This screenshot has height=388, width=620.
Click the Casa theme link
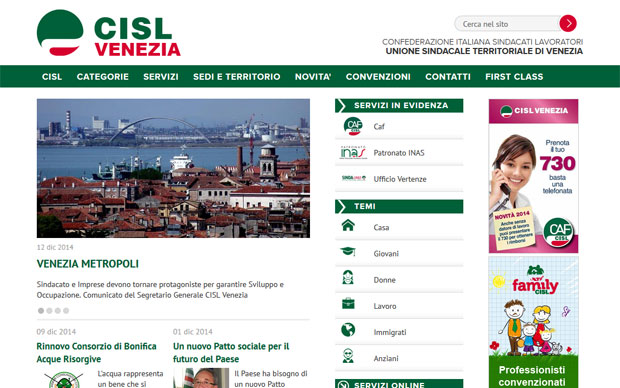coord(381,227)
